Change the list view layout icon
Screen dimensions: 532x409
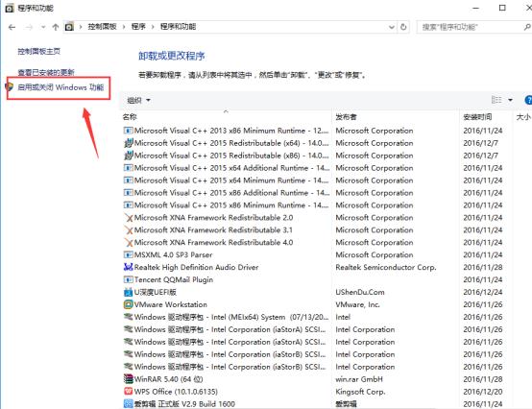click(496, 100)
